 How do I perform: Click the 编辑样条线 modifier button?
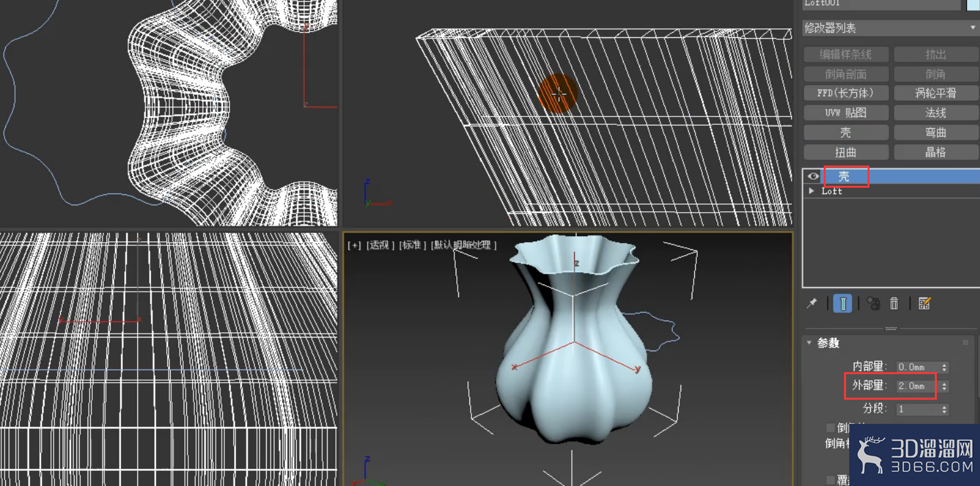click(846, 54)
